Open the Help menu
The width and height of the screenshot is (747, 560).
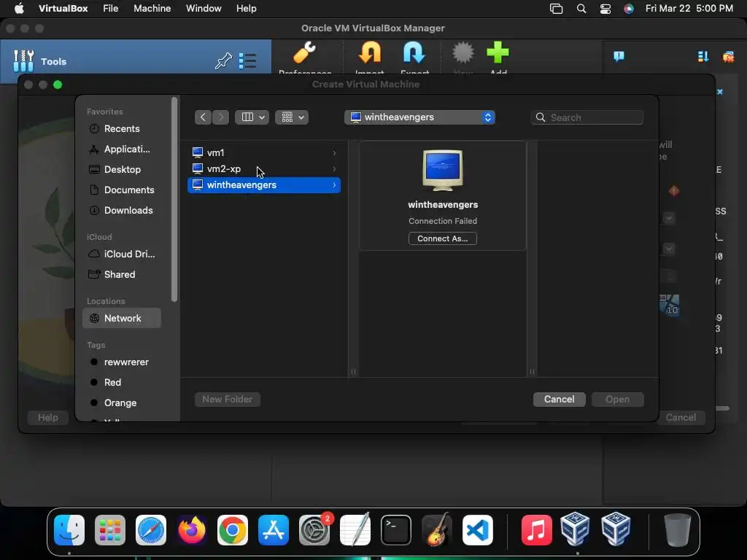tap(247, 9)
